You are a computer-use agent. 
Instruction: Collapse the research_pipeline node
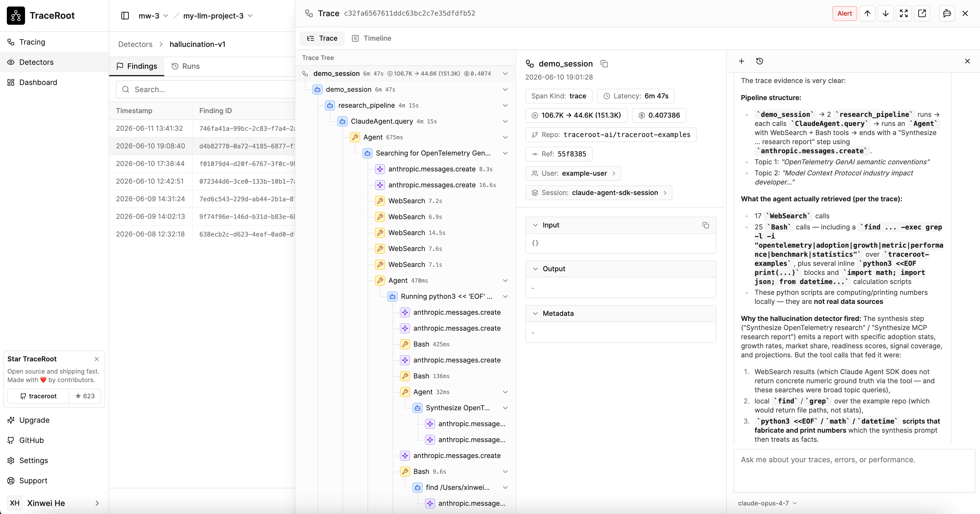(505, 105)
